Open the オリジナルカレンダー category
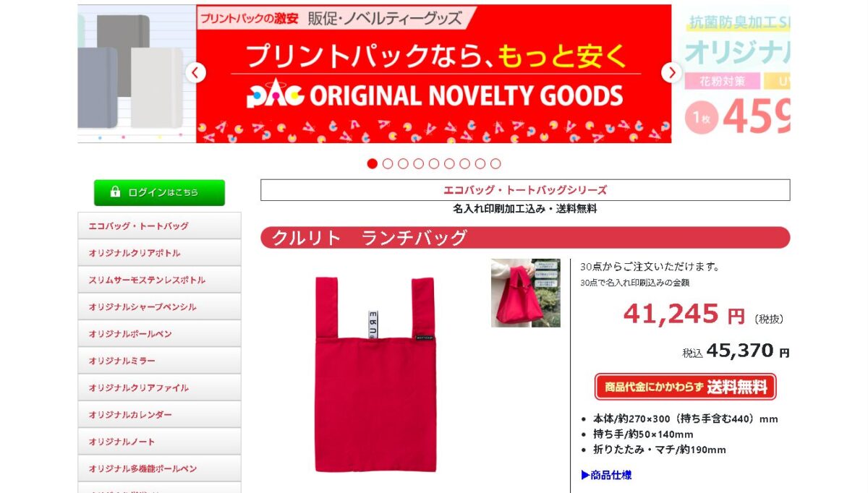This screenshot has height=493, width=868. (159, 415)
